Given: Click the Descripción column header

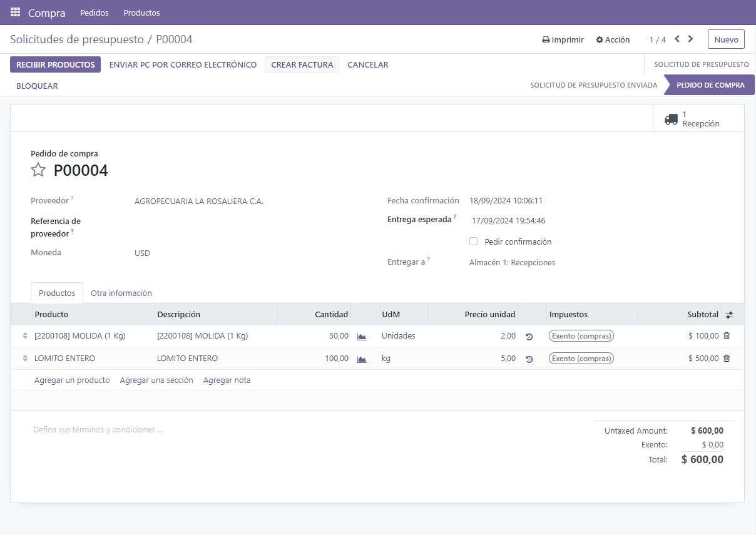Looking at the screenshot, I should point(216,314).
